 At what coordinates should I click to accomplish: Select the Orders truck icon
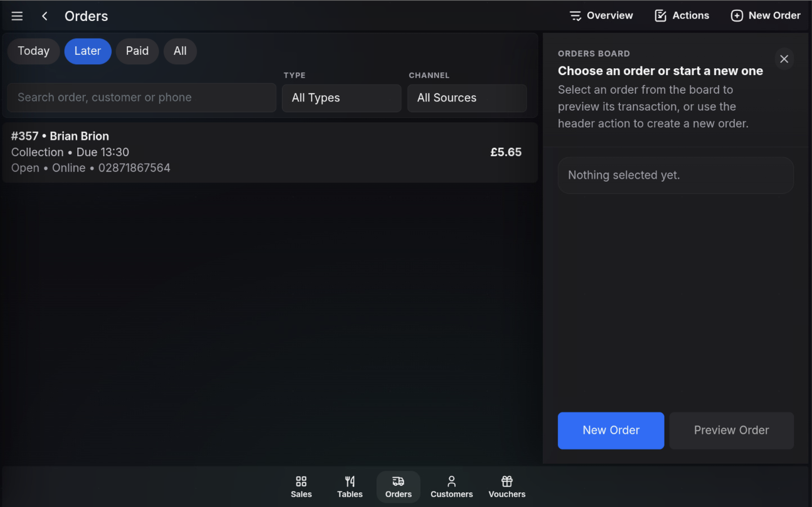[398, 481]
